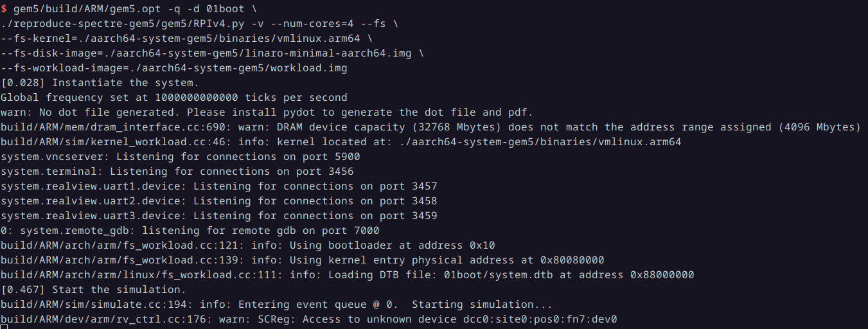
Task: Click the terminal cursor block at bottom
Action: (4, 326)
